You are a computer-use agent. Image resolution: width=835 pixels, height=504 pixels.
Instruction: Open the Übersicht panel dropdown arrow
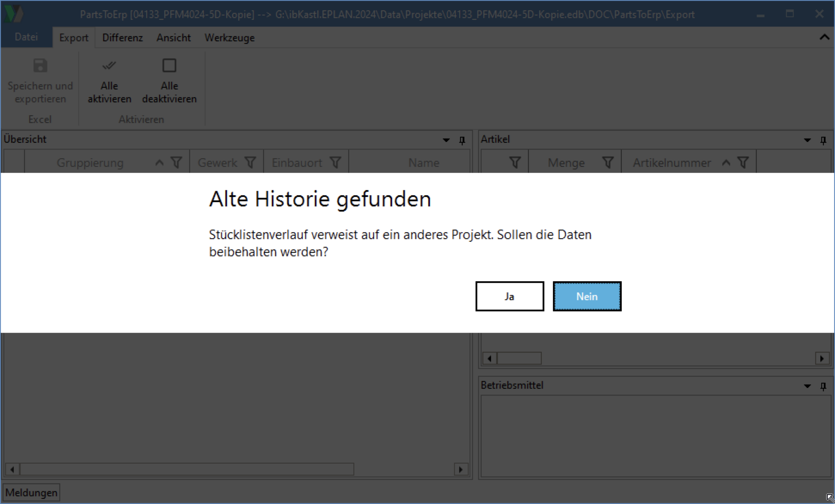point(446,140)
